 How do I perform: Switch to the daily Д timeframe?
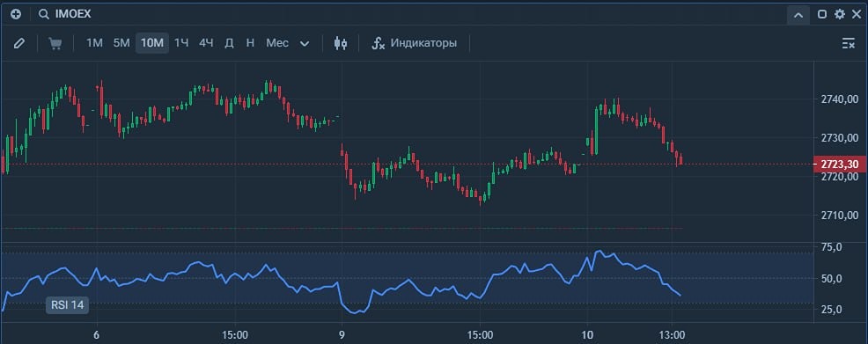(x=229, y=43)
